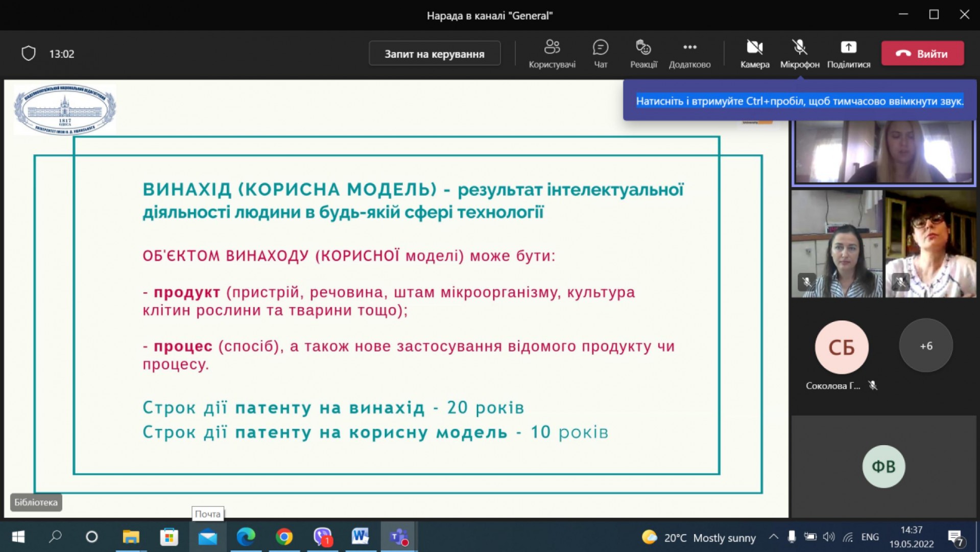980x552 pixels.
Task: Launch Viber from the taskbar
Action: tap(322, 537)
